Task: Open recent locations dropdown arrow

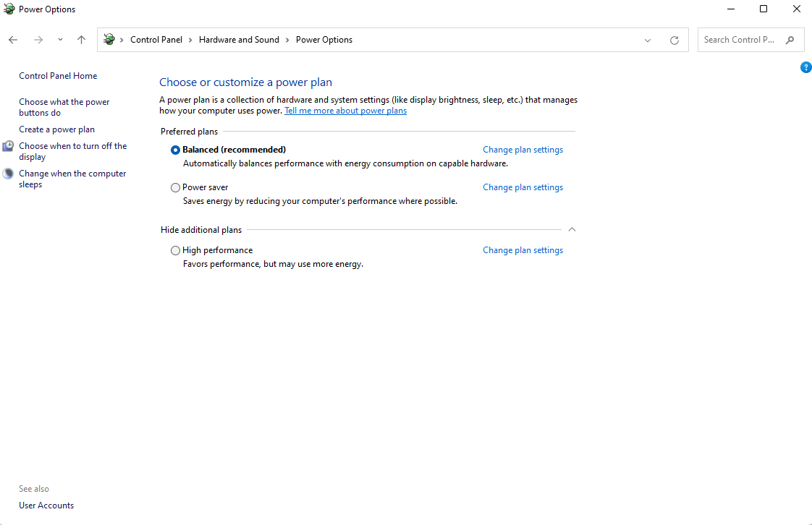Action: click(60, 40)
